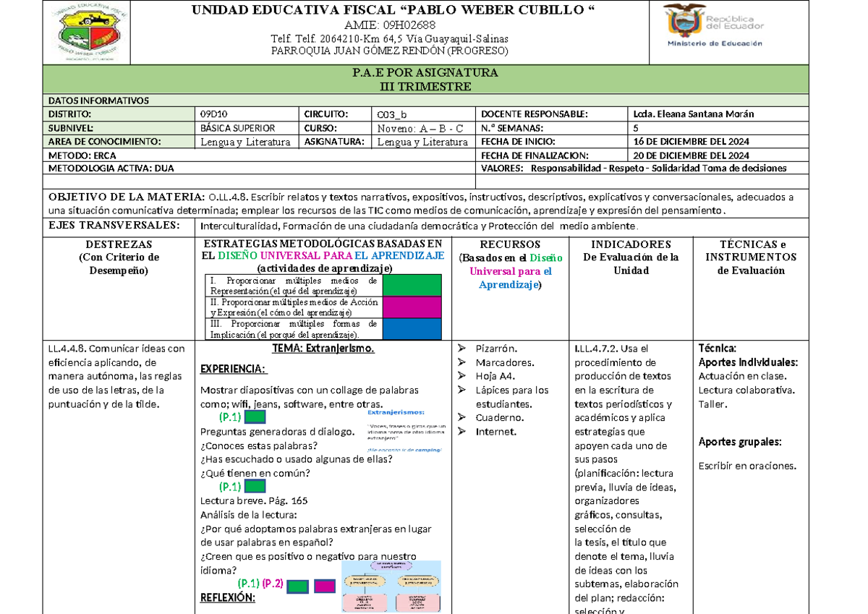Click the Lectura breve. Pág. 165 line
The image size is (868, 614).
254,500
